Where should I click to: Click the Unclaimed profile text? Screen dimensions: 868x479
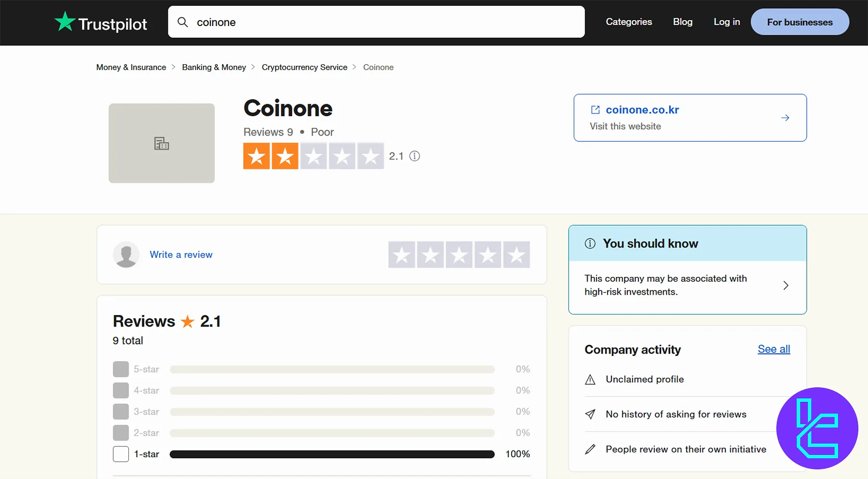click(645, 379)
